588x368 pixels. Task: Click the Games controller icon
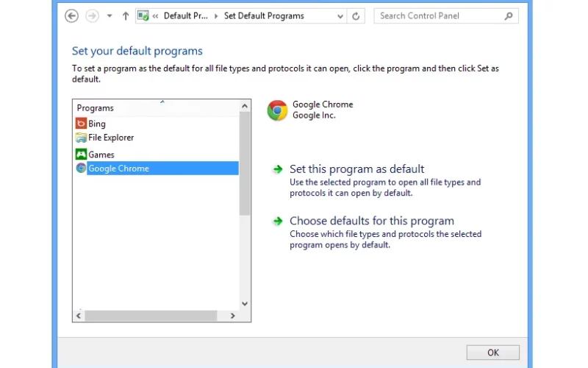81,154
